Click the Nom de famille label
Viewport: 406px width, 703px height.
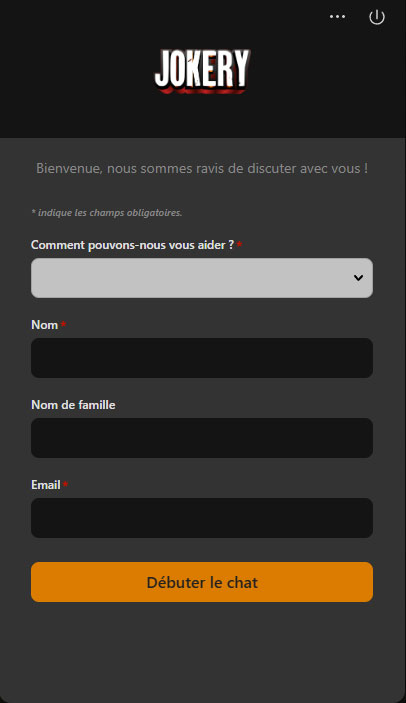point(73,405)
